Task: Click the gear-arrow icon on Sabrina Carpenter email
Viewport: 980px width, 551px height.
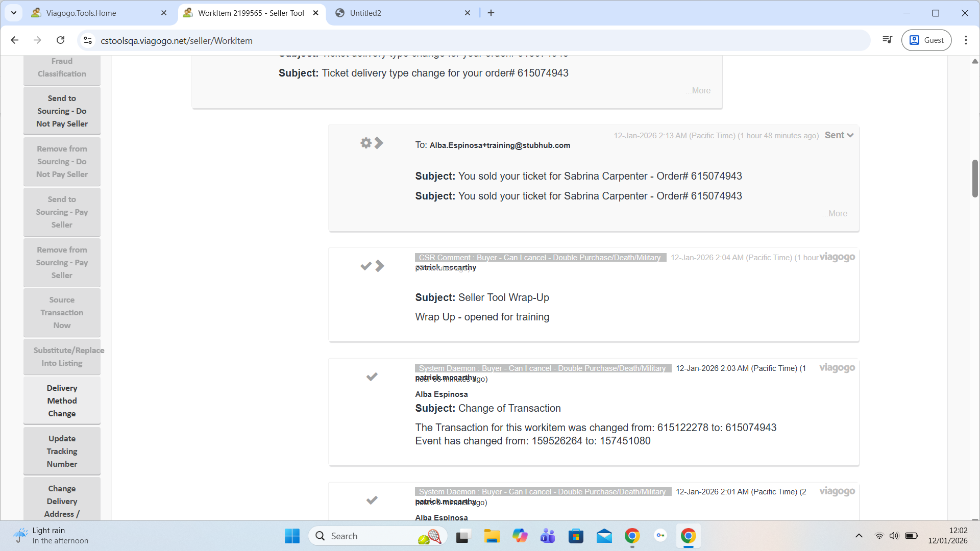Action: 372,143
